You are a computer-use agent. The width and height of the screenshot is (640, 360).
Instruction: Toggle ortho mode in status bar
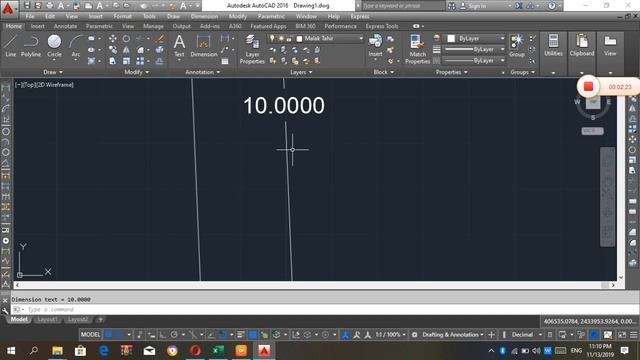[163, 335]
